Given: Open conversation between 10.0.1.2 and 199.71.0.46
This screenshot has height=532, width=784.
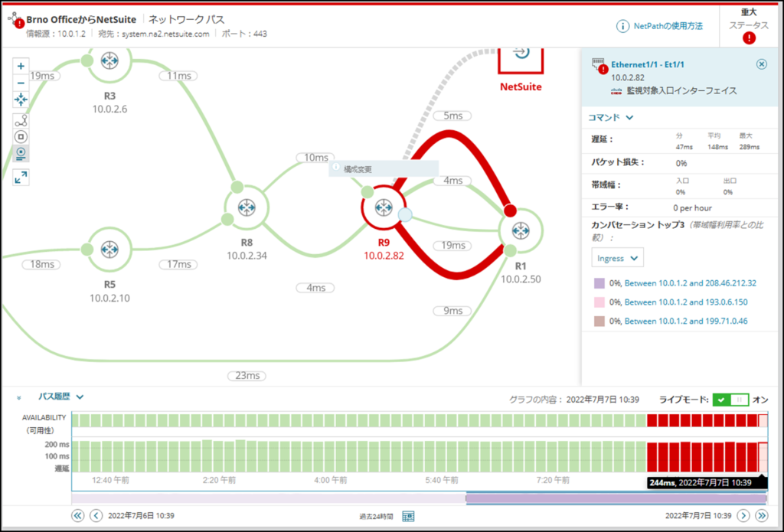Looking at the screenshot, I should (686, 321).
